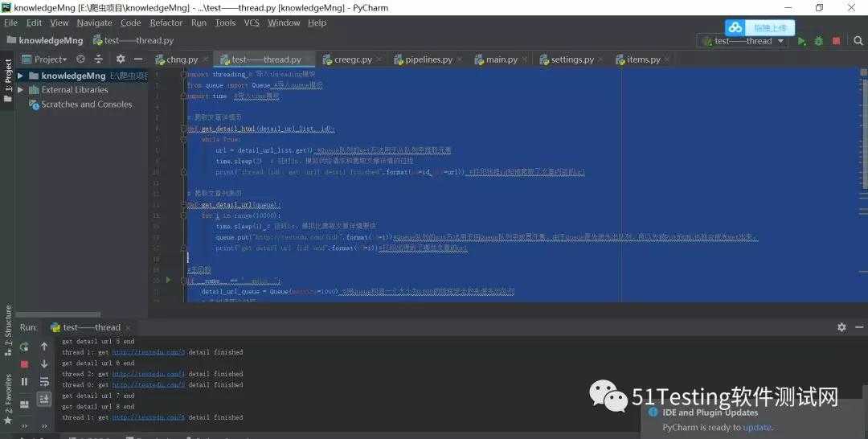
Task: Fold the get_detail_html function in gutter
Action: click(x=184, y=129)
